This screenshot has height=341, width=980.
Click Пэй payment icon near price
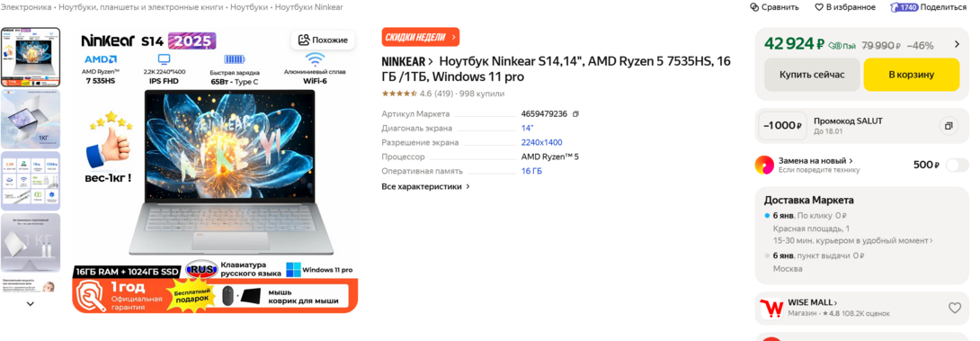842,46
